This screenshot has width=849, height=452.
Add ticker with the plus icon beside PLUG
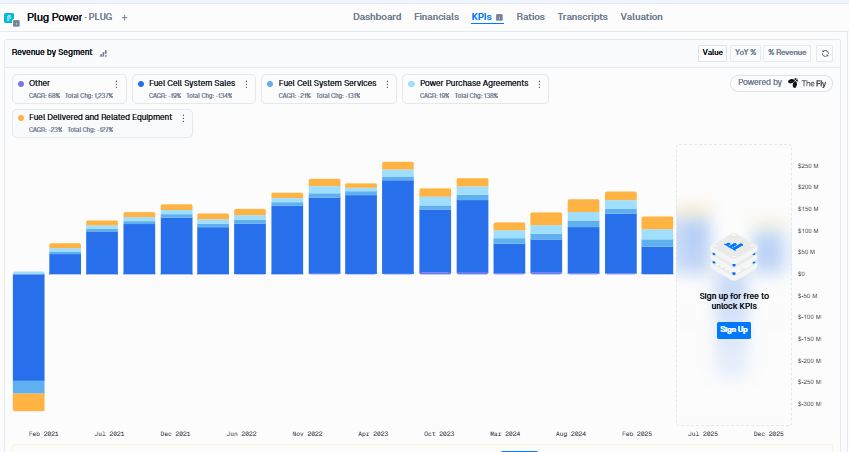(125, 18)
